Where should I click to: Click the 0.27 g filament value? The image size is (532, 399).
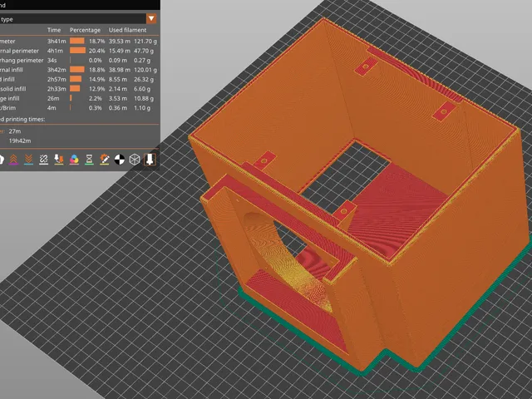coord(142,60)
